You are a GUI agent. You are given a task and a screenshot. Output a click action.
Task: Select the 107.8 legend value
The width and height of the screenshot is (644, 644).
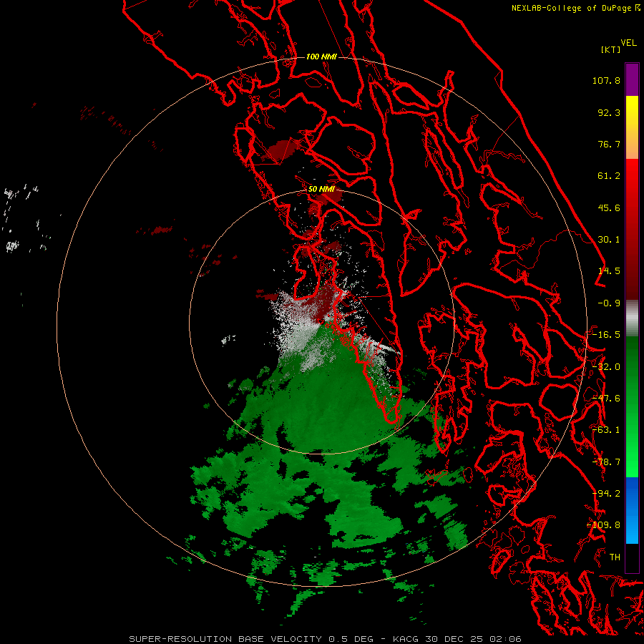pos(606,80)
